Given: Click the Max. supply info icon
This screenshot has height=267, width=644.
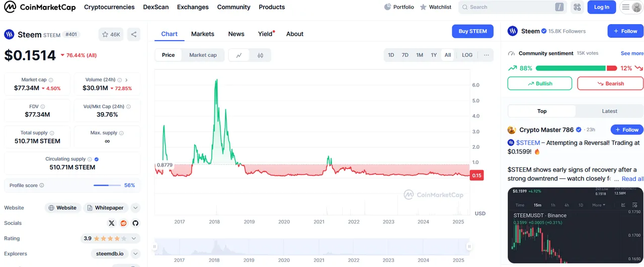Looking at the screenshot, I should coord(122,133).
